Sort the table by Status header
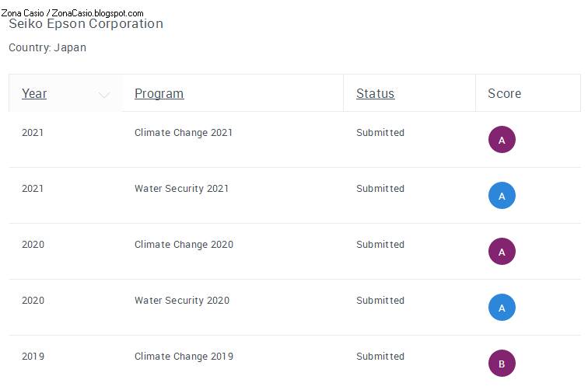The height and width of the screenshot is (390, 588). [376, 93]
